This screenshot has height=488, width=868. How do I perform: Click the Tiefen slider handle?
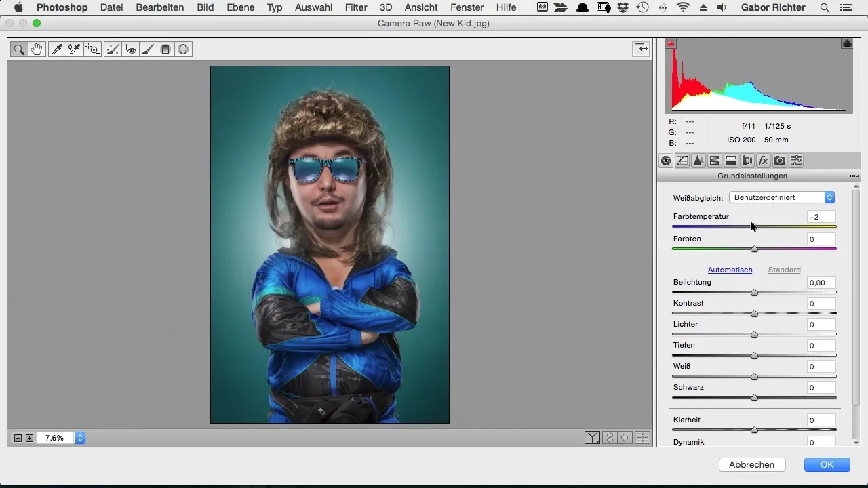754,355
